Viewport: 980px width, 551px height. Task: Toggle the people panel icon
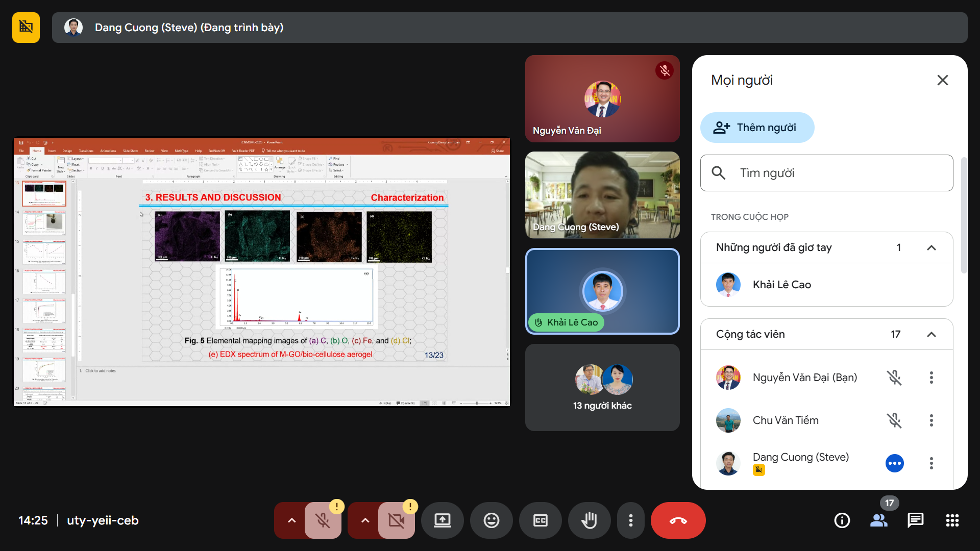pos(878,520)
